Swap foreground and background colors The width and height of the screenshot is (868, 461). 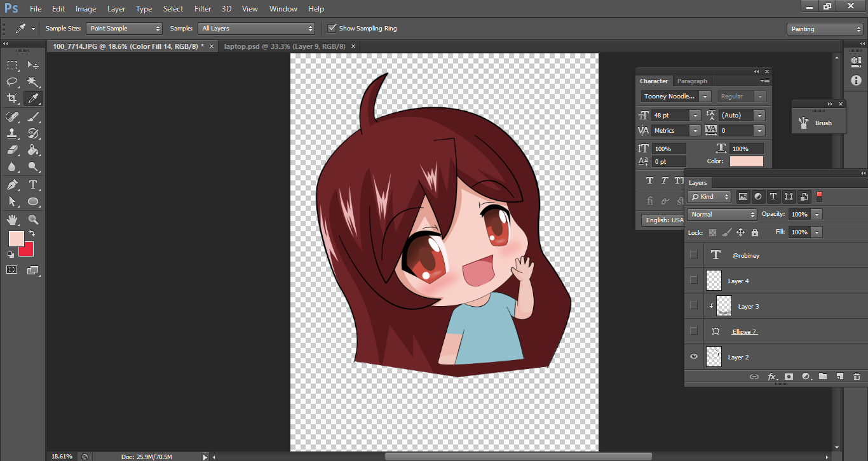pos(32,234)
